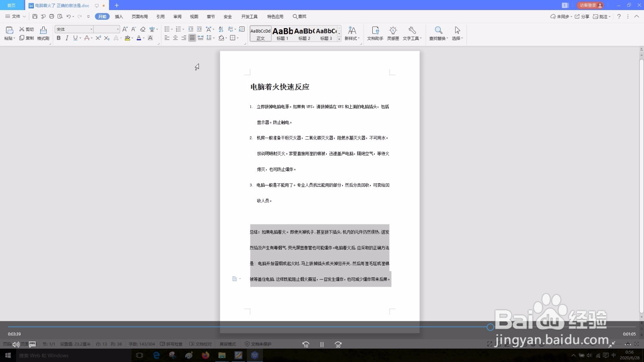Viewport: 644px width, 362px height.
Task: Open 查找替换 find and replace
Action: click(x=438, y=33)
